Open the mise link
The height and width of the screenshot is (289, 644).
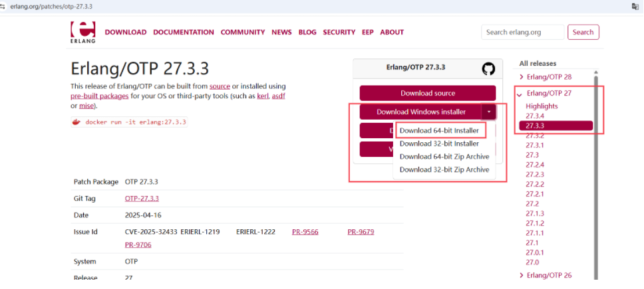[86, 106]
